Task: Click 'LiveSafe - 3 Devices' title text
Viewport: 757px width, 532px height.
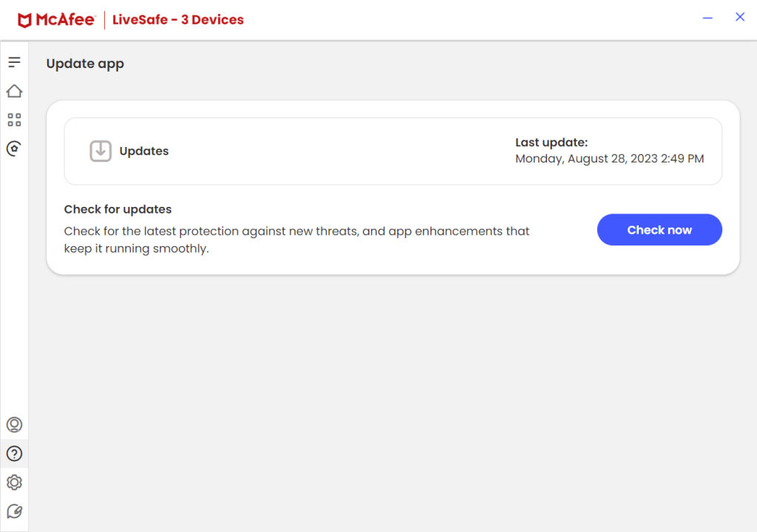Action: [x=178, y=20]
